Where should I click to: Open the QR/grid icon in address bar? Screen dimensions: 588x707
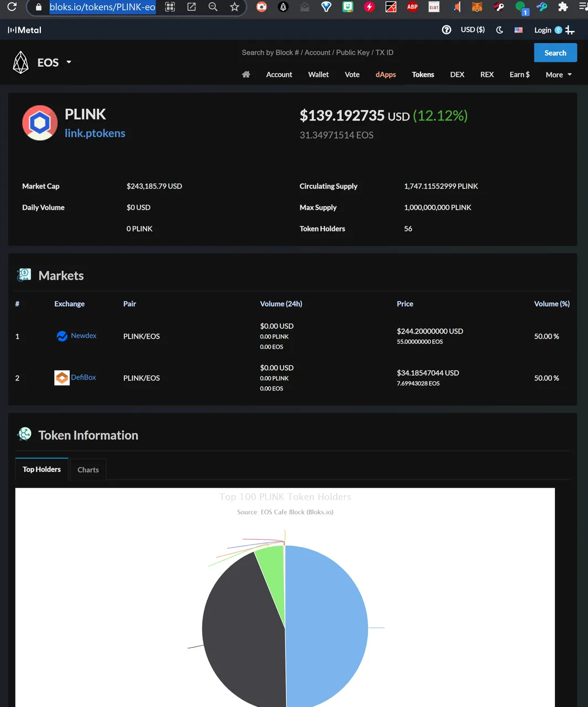[x=170, y=7]
